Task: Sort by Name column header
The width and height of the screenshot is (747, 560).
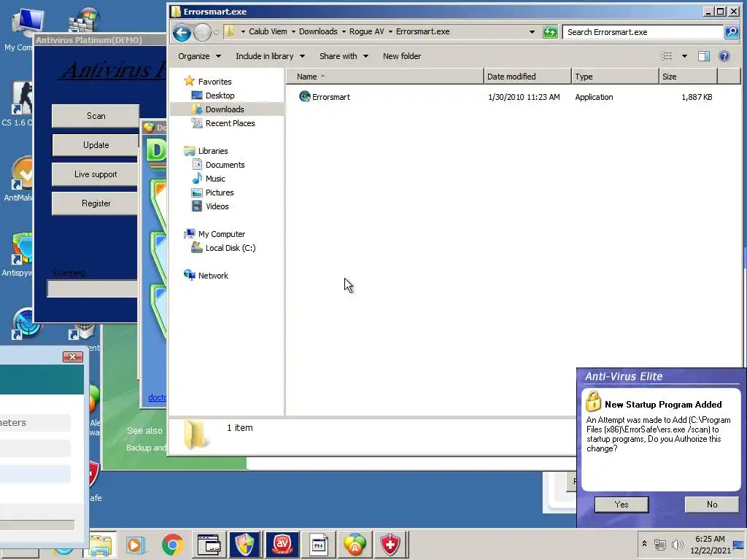Action: click(385, 77)
